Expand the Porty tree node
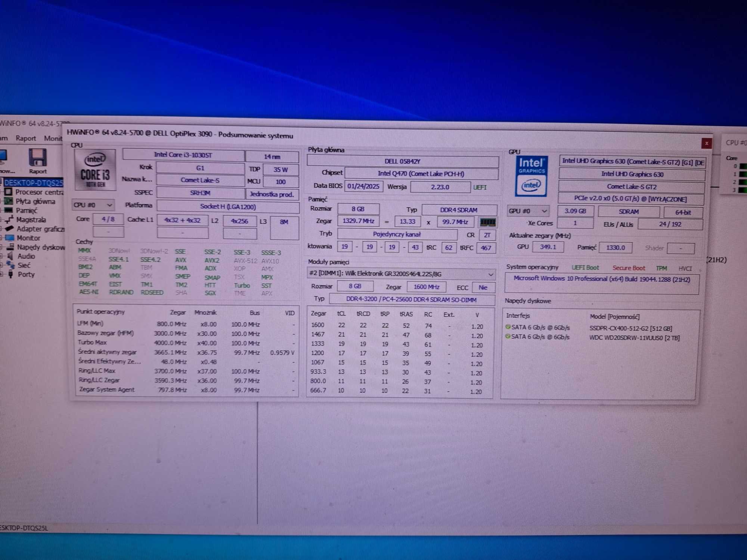The height and width of the screenshot is (560, 747). coord(2,274)
